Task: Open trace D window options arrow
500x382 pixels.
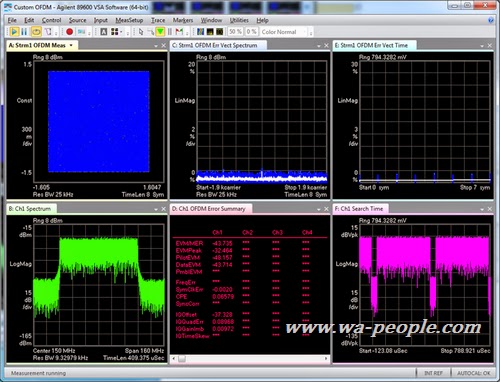Action: click(x=319, y=209)
